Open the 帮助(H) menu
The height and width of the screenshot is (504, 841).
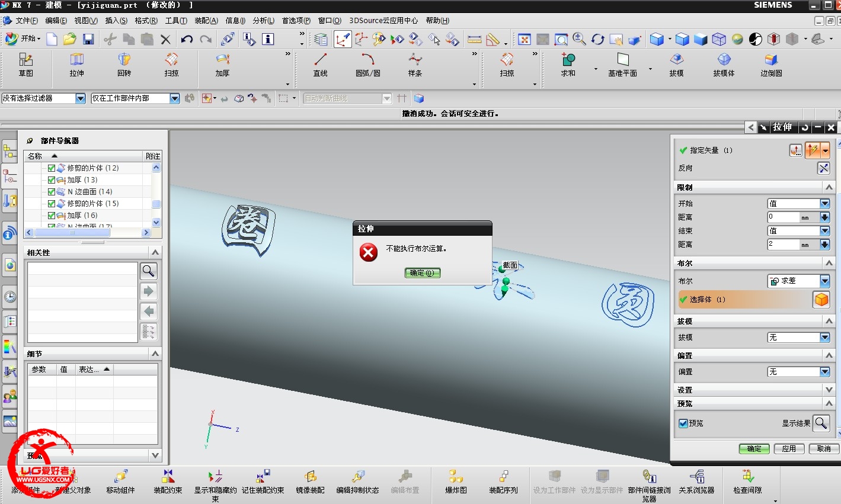pyautogui.click(x=437, y=21)
